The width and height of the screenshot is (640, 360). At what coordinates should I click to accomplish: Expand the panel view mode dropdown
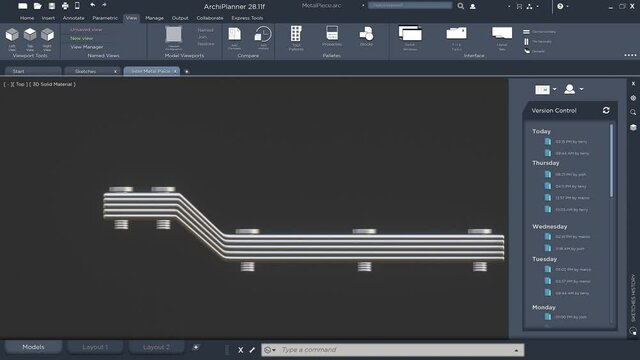click(554, 89)
